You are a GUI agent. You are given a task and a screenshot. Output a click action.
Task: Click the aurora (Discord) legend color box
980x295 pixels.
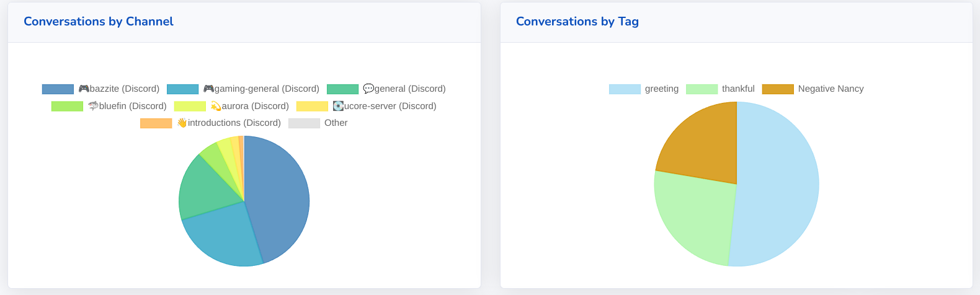(190, 106)
